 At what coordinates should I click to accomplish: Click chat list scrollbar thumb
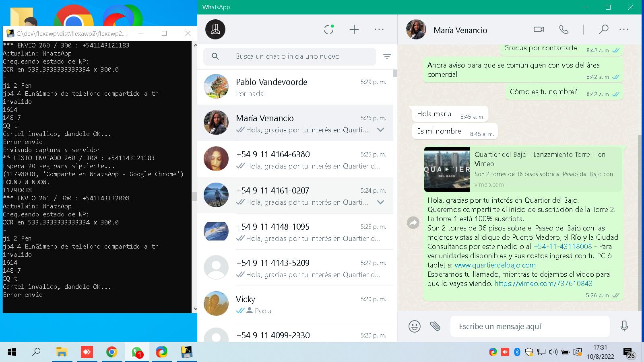tap(395, 73)
